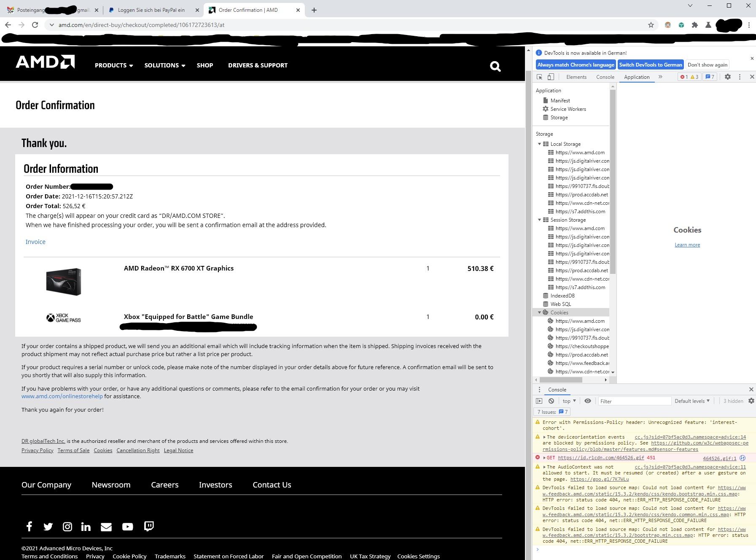
Task: Open AMD Facebook icon in footer
Action: 29,526
